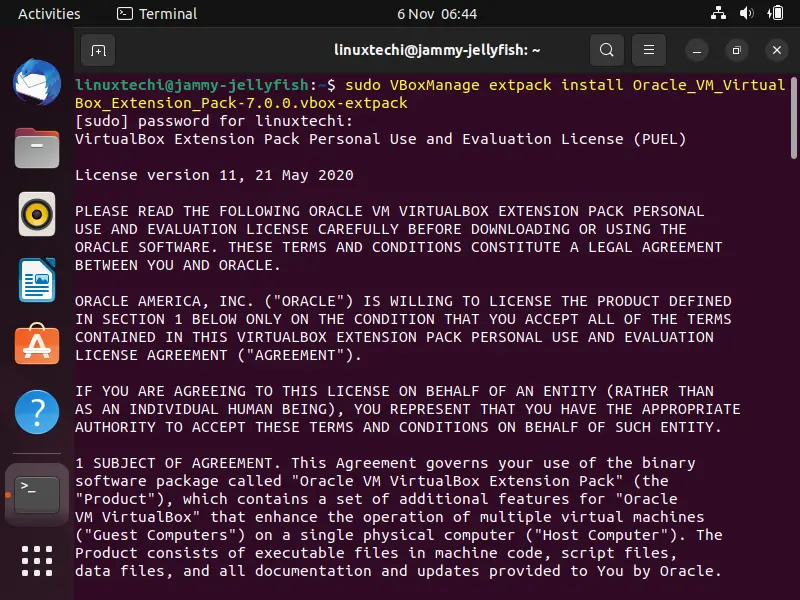Click the 'Box_Extension_Pack-7.0.0.vbox-extpack' text
Image resolution: width=800 pixels, height=600 pixels.
click(241, 103)
